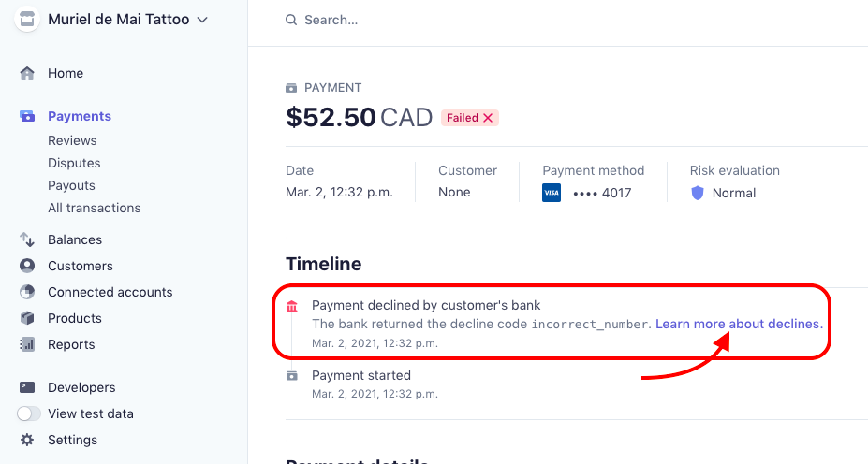The width and height of the screenshot is (868, 464).
Task: Select Payouts in the sidebar
Action: point(71,186)
